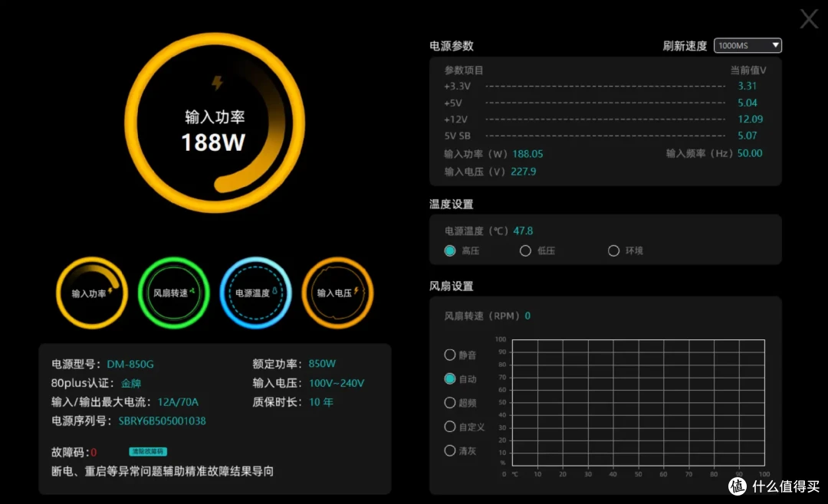
Task: Click the large 188W input power dial
Action: pos(215,123)
